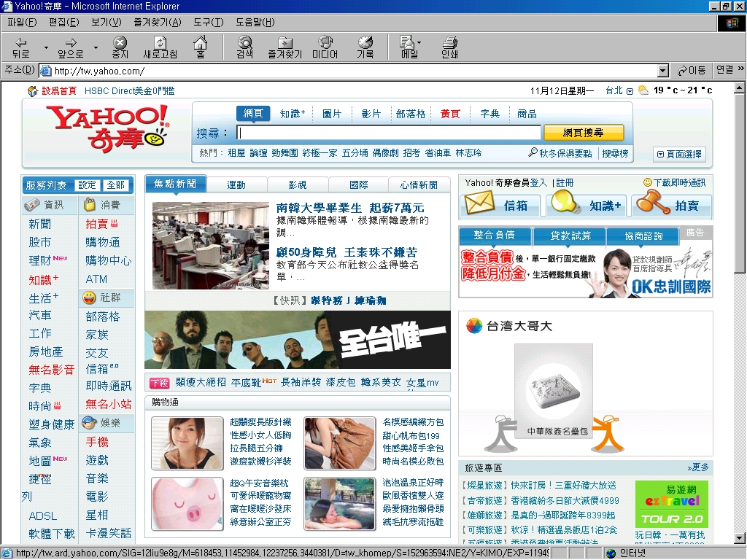Screen dimensions: 747x560
Task: Click the Home toolbar icon
Action: [x=201, y=42]
